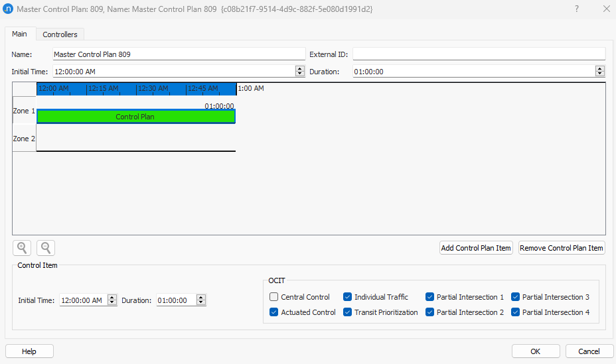This screenshot has width=616, height=364.
Task: Toggle the Individual Traffic checkbox
Action: [x=347, y=297]
